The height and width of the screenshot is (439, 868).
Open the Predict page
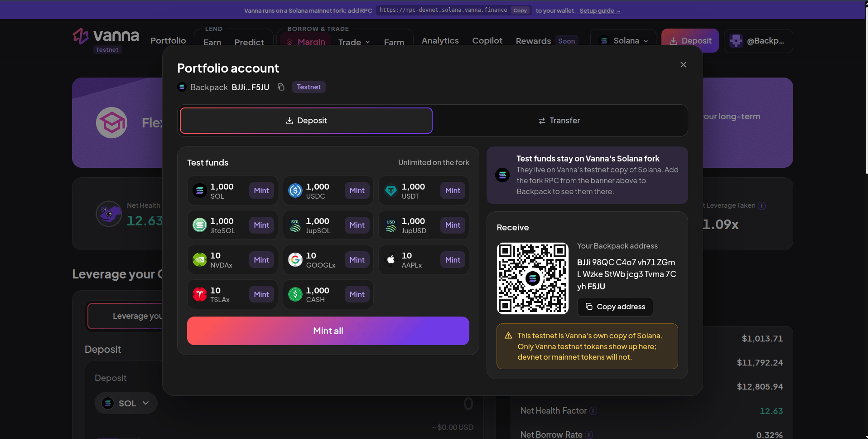[x=249, y=42]
